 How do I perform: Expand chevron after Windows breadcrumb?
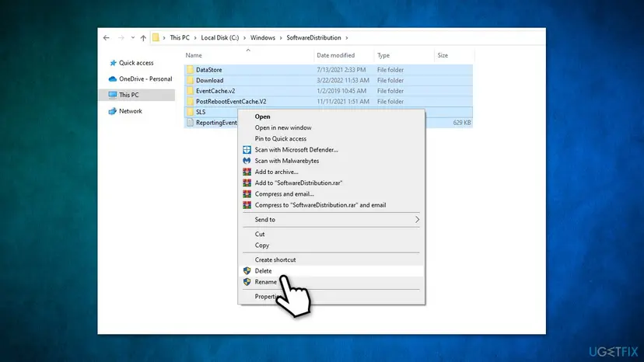tap(281, 38)
